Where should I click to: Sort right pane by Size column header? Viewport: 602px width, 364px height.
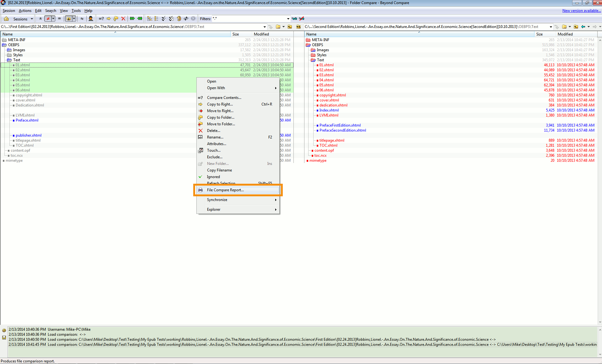pyautogui.click(x=545, y=34)
